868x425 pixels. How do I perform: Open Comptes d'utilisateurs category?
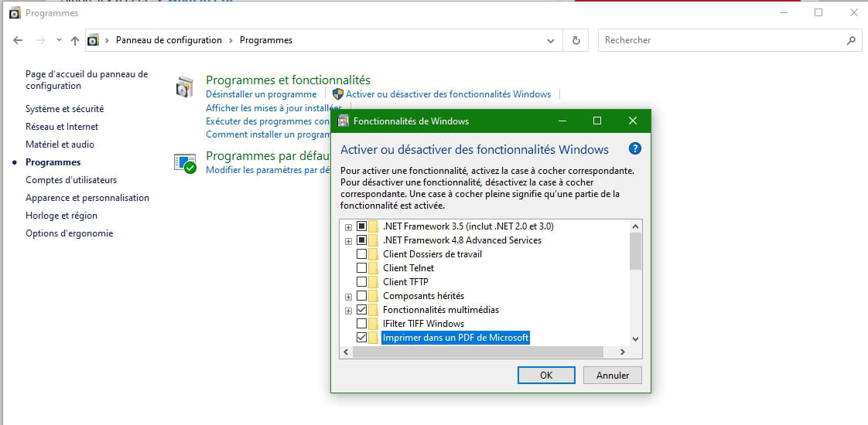click(x=71, y=179)
